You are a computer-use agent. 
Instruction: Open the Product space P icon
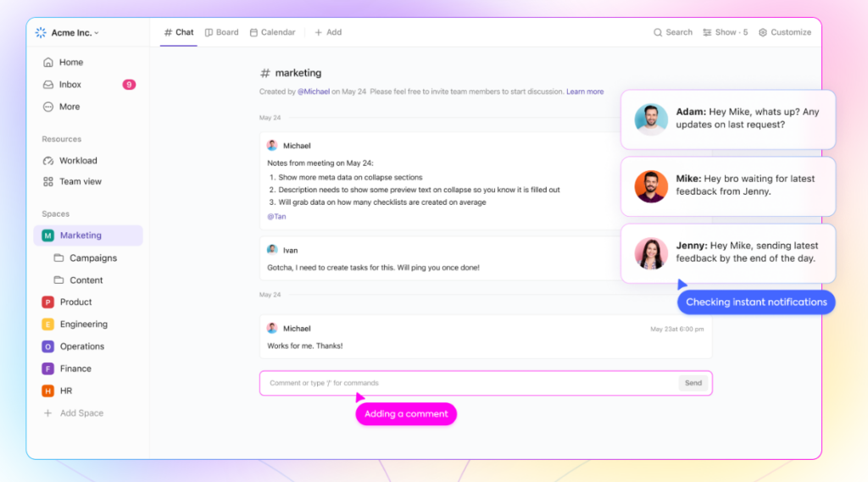[x=48, y=302]
